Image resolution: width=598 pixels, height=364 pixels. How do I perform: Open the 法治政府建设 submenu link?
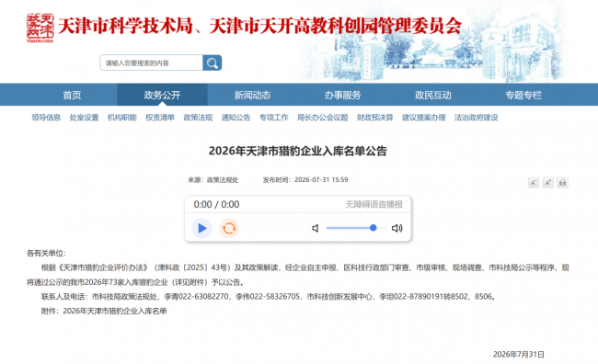477,118
